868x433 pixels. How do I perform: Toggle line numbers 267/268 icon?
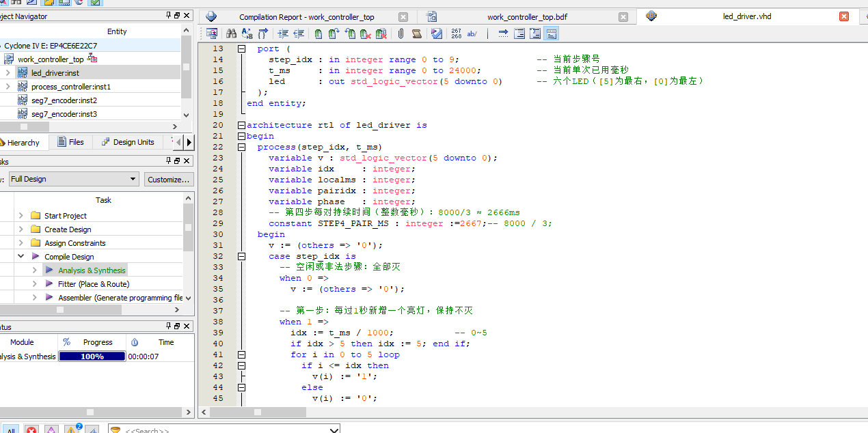coord(456,33)
